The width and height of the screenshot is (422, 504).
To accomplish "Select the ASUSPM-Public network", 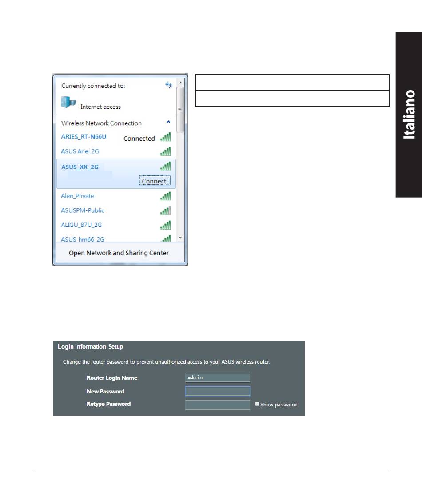I will coord(83,210).
